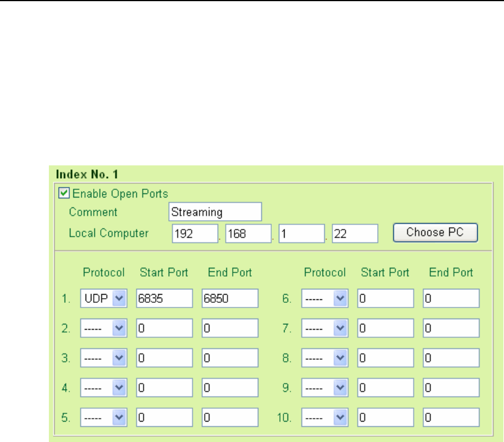Open the row 3 protocol dropdown
Image resolution: width=504 pixels, height=442 pixels.
pyautogui.click(x=104, y=358)
